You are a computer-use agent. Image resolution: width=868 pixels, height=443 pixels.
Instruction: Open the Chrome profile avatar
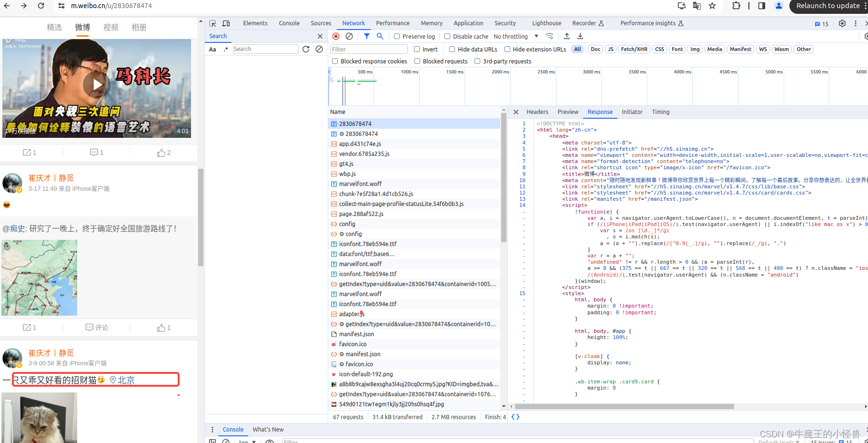coord(779,6)
